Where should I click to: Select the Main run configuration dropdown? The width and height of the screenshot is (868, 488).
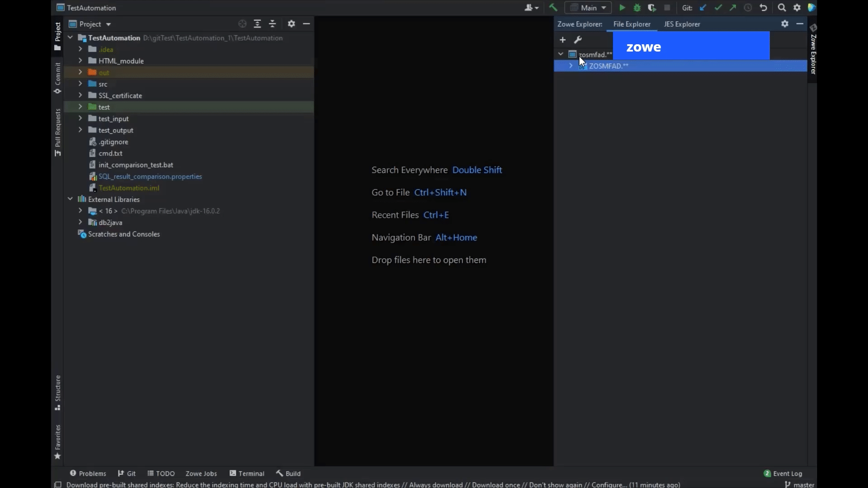pyautogui.click(x=588, y=7)
